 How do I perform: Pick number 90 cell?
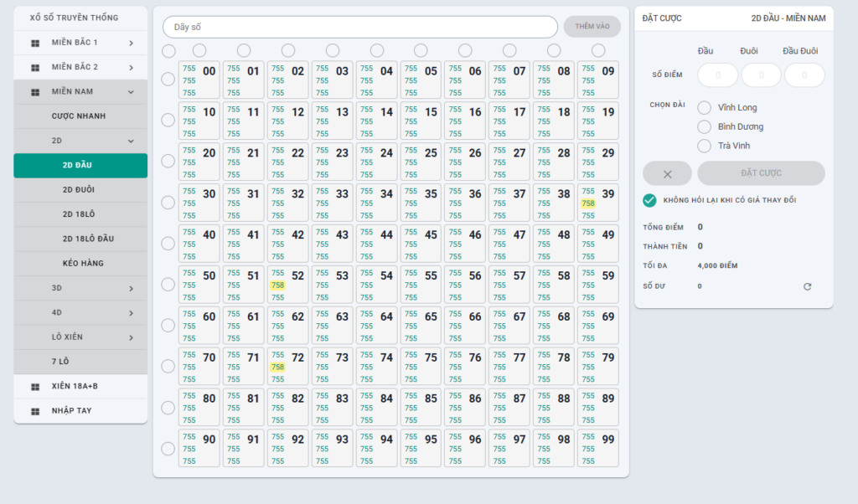click(x=199, y=448)
